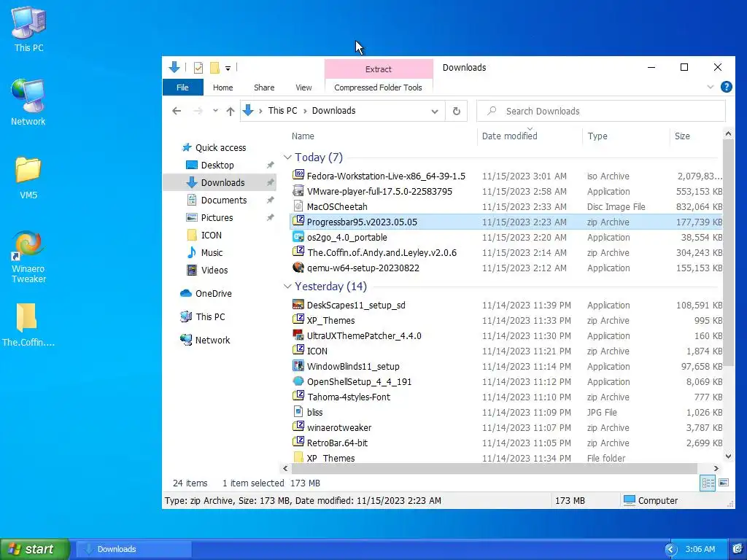Sort by Size column header

(x=695, y=136)
